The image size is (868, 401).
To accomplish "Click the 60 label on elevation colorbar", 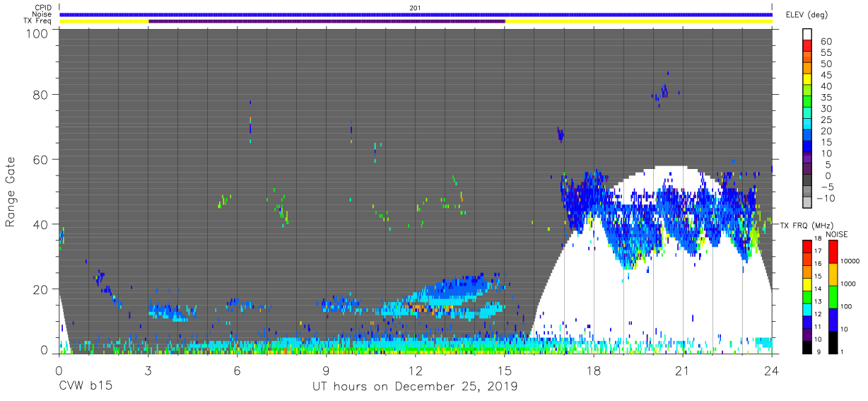I will pos(826,42).
